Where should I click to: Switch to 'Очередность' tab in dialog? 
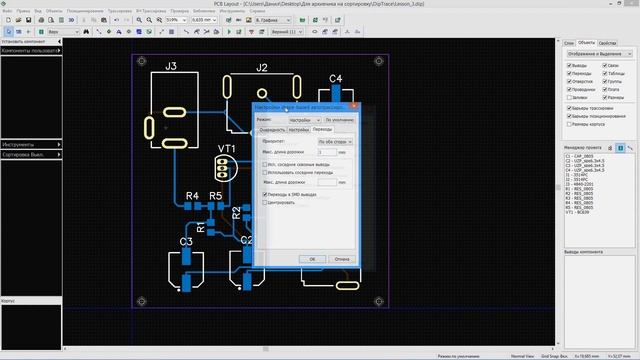[272, 130]
